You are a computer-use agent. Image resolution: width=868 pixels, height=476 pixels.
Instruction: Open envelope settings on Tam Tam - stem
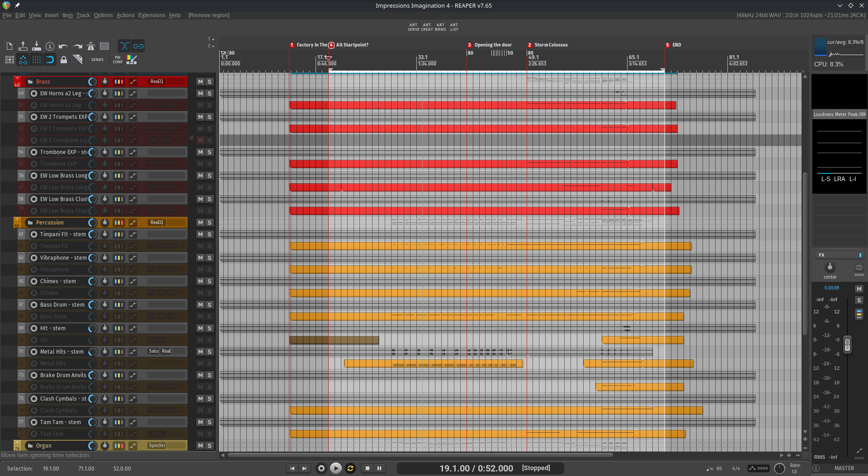[132, 422]
